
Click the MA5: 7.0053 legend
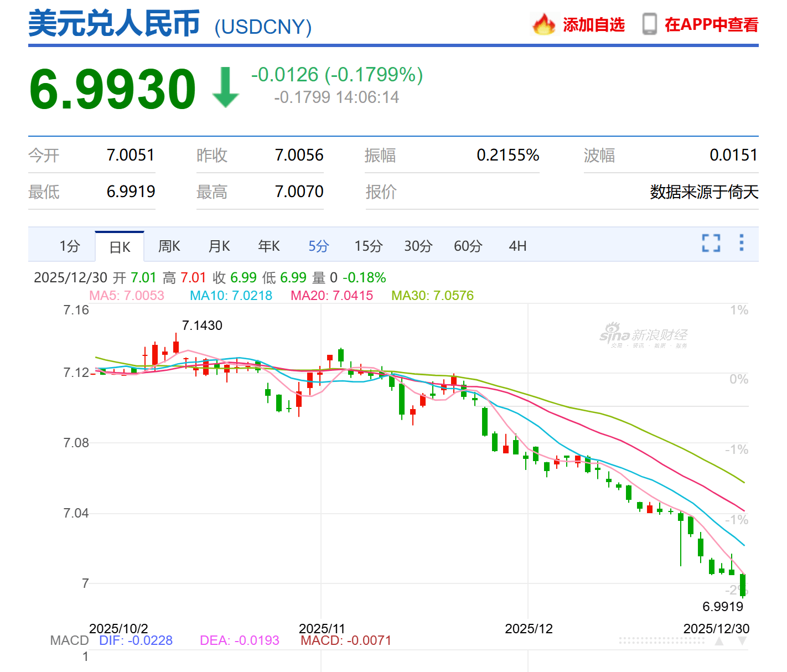tap(127, 296)
